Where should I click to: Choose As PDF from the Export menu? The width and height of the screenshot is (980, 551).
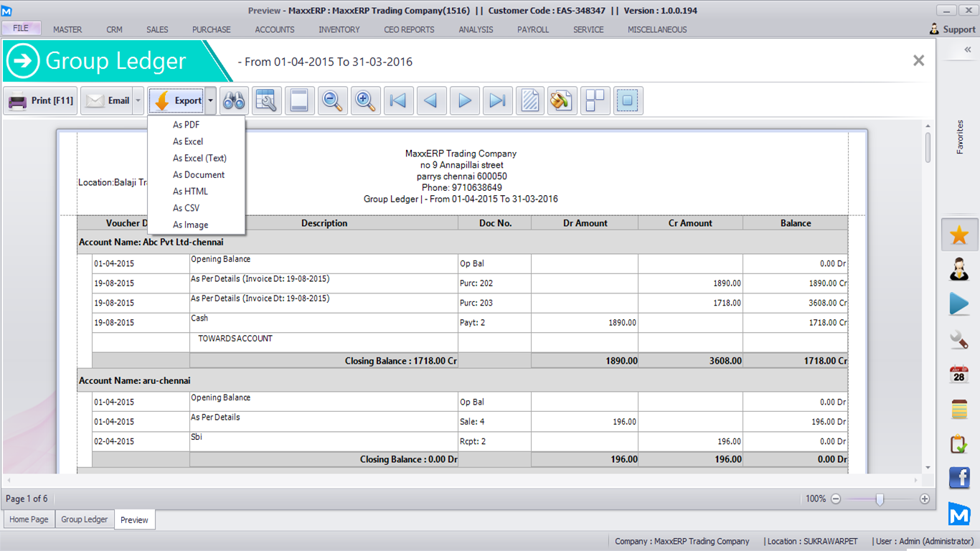(186, 125)
